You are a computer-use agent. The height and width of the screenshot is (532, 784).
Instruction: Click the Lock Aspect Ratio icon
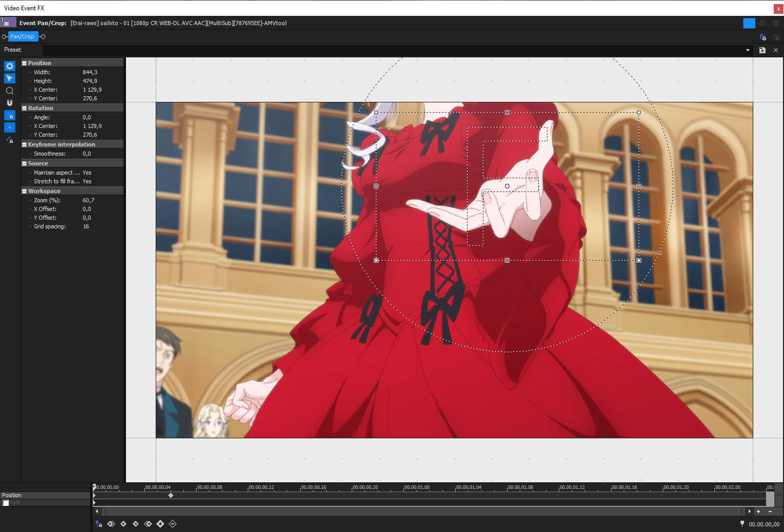9,115
